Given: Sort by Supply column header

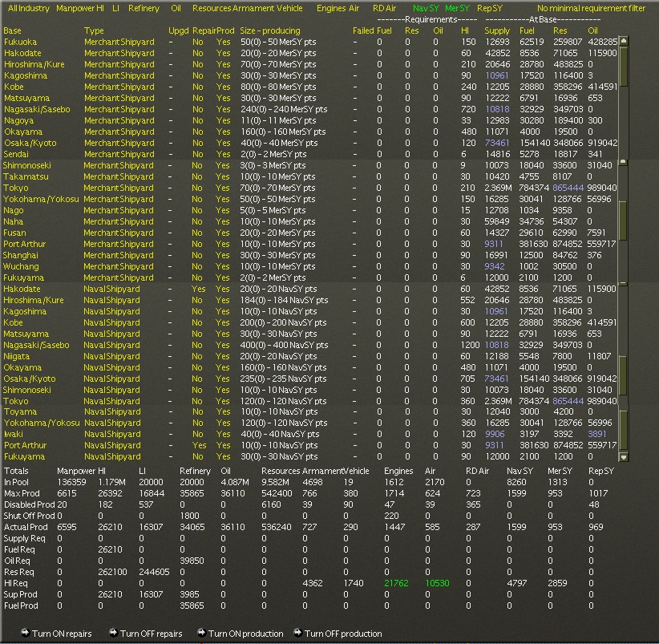Looking at the screenshot, I should [x=497, y=30].
